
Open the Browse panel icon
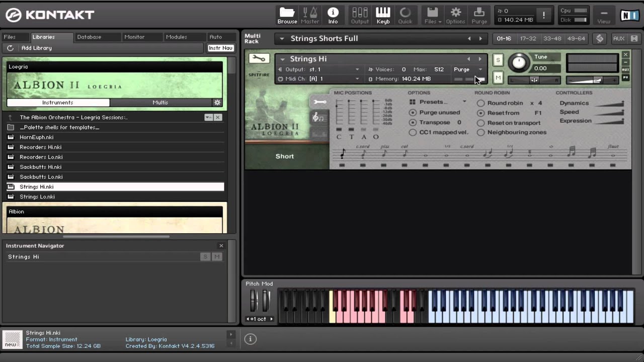pyautogui.click(x=287, y=15)
